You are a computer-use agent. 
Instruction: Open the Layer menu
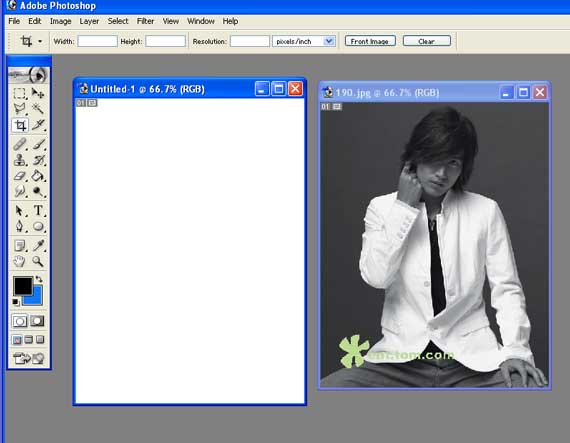coord(89,21)
